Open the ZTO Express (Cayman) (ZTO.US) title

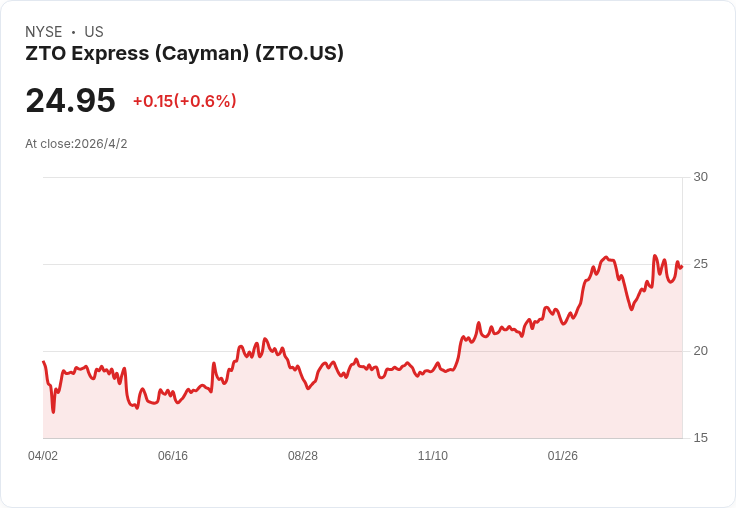pyautogui.click(x=184, y=53)
